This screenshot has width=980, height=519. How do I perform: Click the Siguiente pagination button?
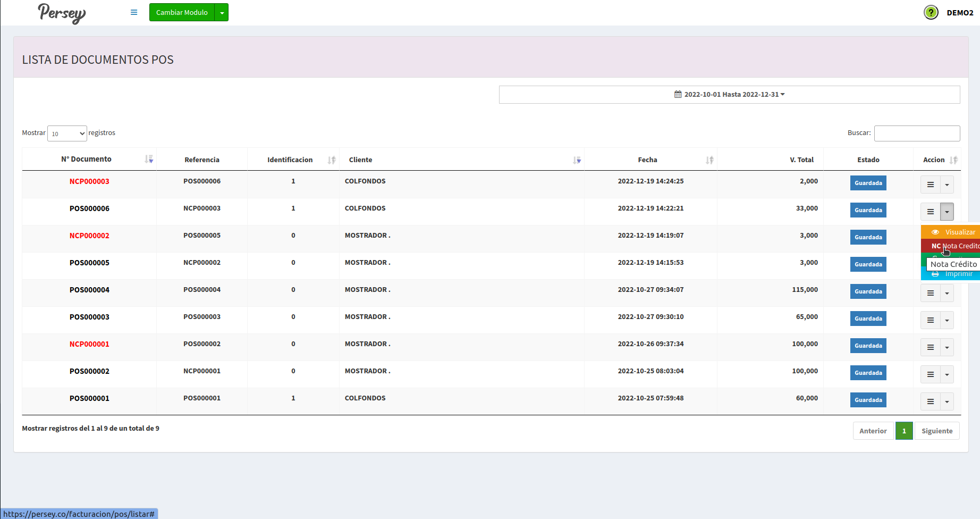point(936,431)
